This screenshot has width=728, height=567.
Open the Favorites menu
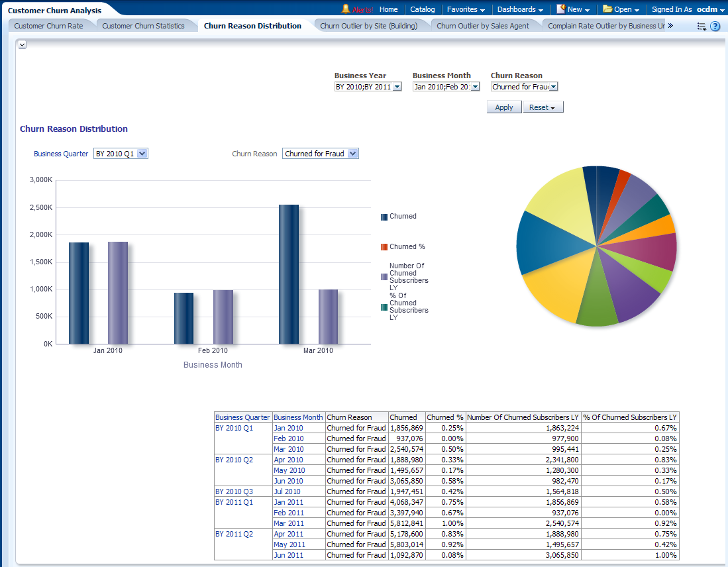pyautogui.click(x=466, y=9)
